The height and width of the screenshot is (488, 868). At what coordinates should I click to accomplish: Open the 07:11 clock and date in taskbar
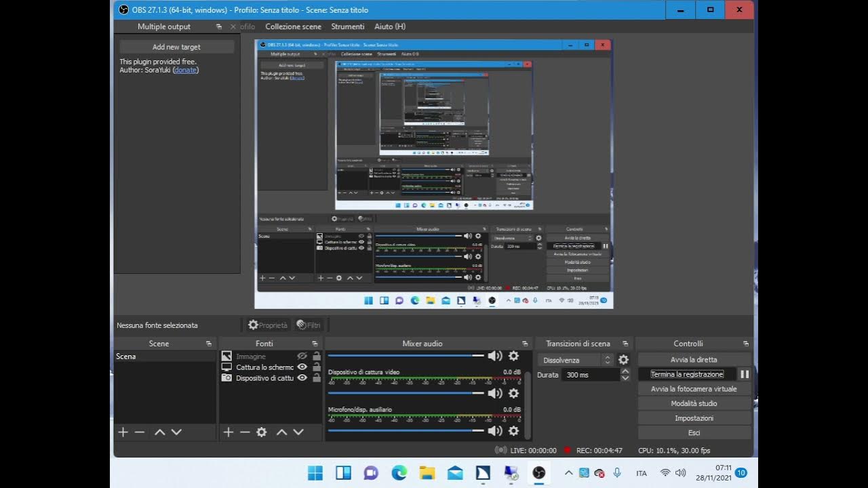[x=714, y=472]
